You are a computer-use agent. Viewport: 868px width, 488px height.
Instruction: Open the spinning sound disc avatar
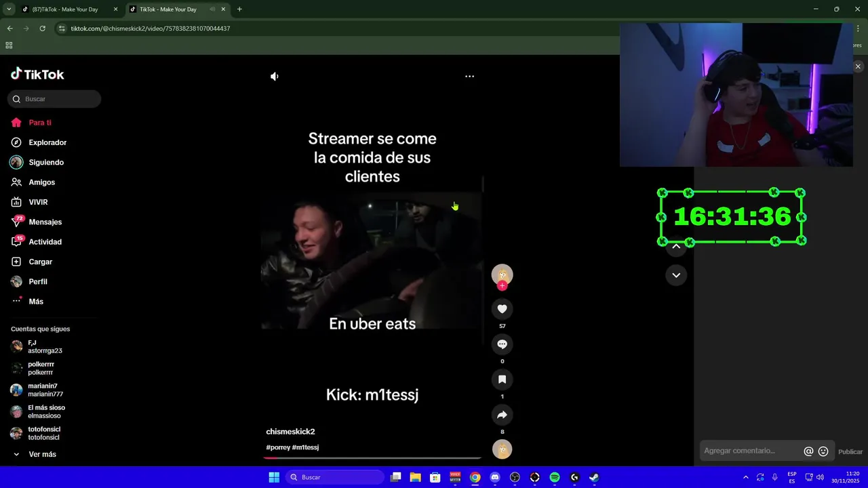click(x=502, y=449)
